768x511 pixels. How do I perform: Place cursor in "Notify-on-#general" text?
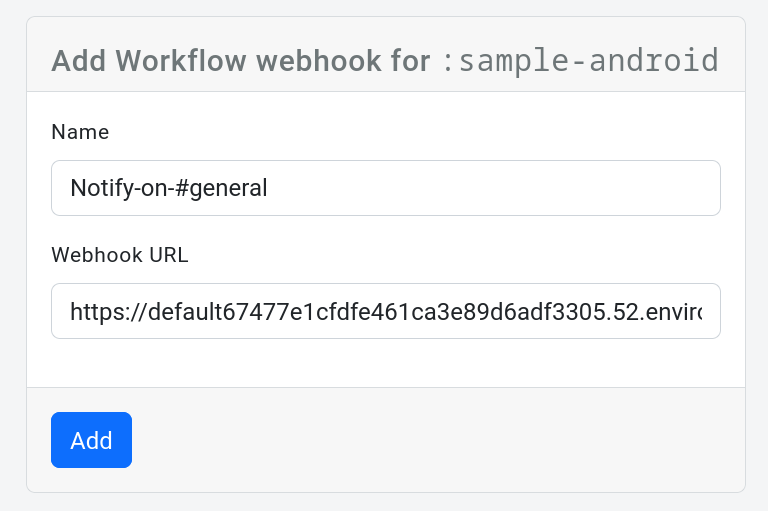point(168,188)
